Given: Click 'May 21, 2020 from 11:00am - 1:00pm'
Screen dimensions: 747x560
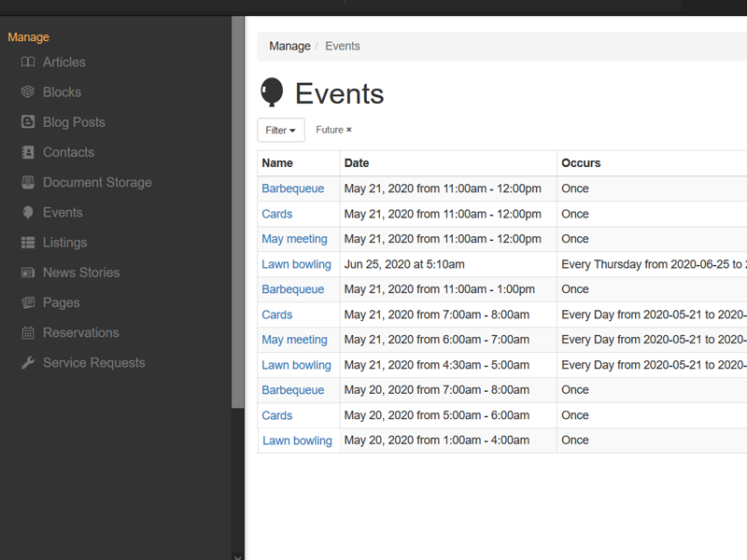Looking at the screenshot, I should 440,289.
